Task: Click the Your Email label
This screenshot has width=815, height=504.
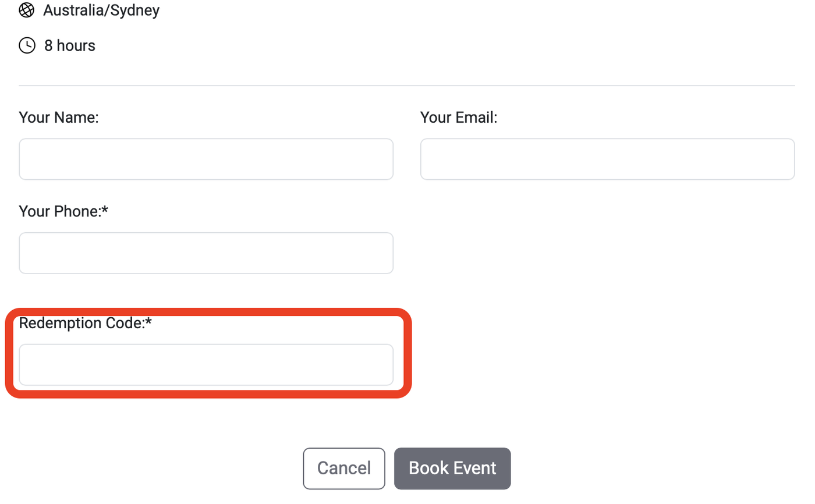Action: pos(459,118)
